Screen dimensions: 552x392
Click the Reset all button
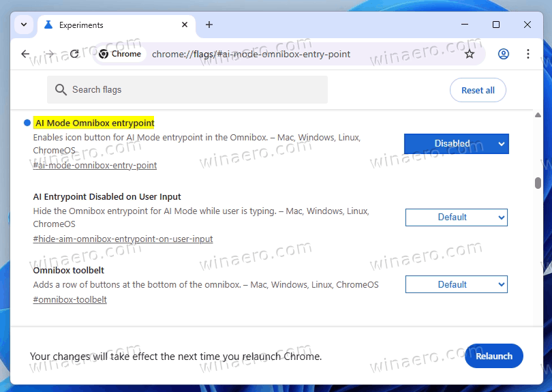(478, 90)
